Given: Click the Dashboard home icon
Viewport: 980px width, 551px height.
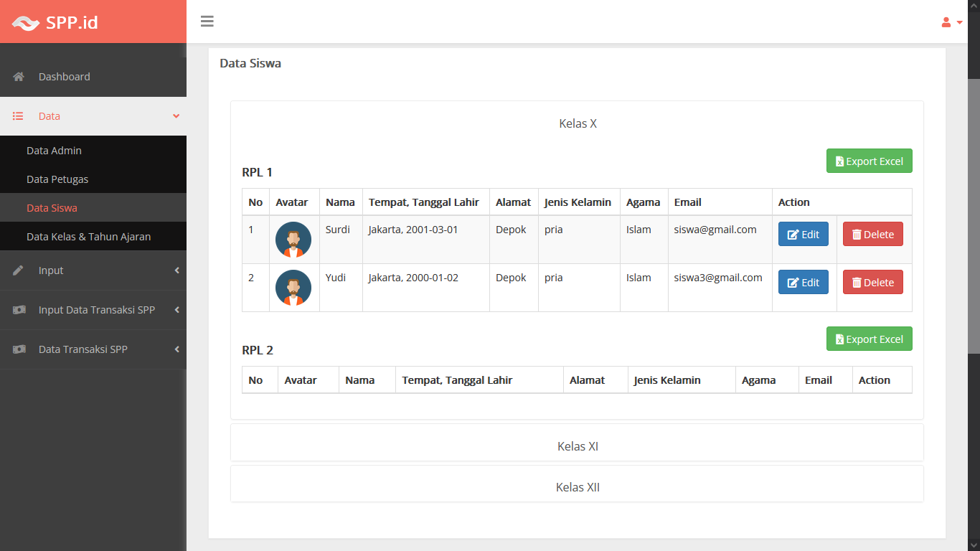Looking at the screenshot, I should 19,77.
